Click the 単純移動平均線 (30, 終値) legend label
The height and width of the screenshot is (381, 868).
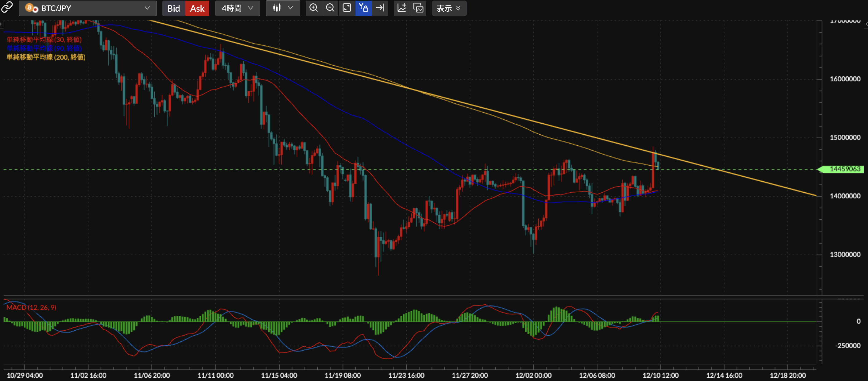44,39
